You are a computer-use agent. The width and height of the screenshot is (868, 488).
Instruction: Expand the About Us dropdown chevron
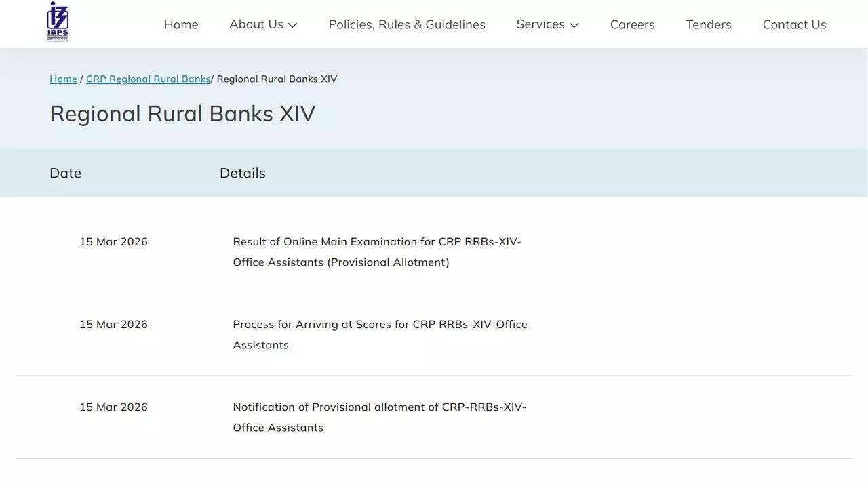292,25
